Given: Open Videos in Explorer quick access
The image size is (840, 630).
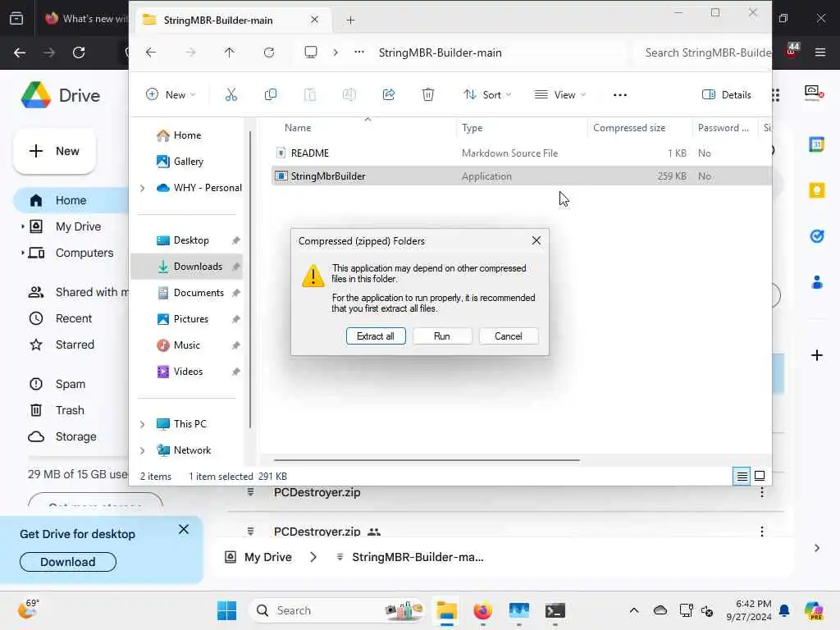Looking at the screenshot, I should [188, 372].
